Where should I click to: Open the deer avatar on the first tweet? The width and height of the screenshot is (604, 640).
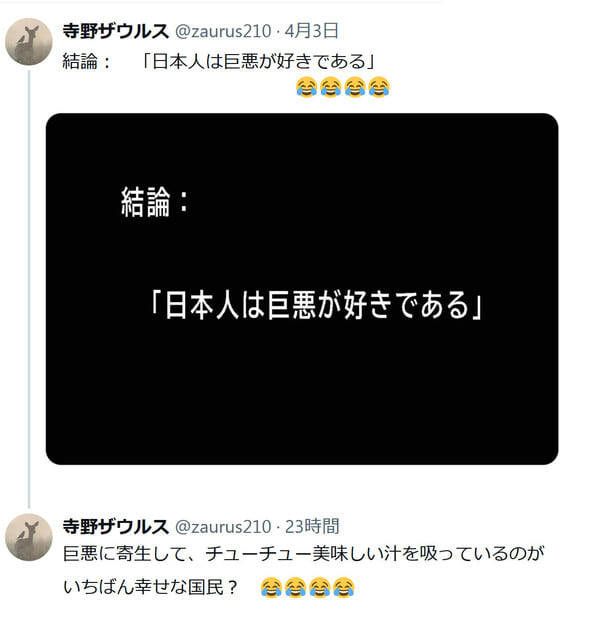coord(29,42)
